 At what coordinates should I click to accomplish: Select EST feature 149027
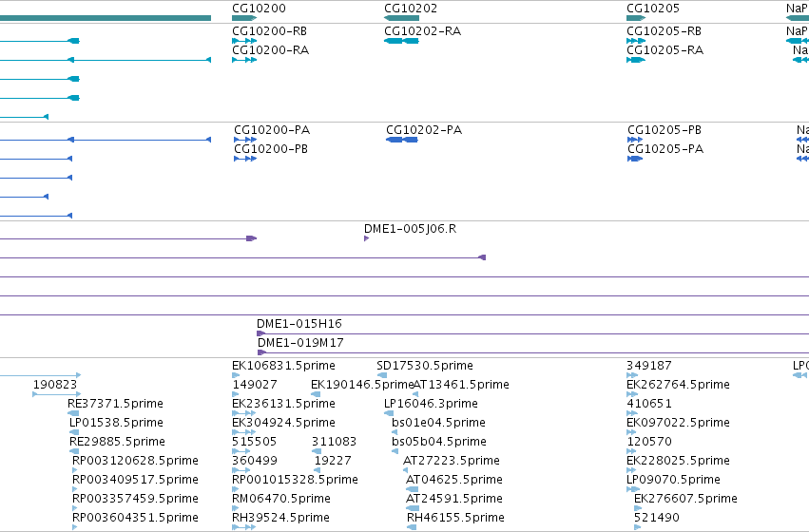tap(255, 385)
